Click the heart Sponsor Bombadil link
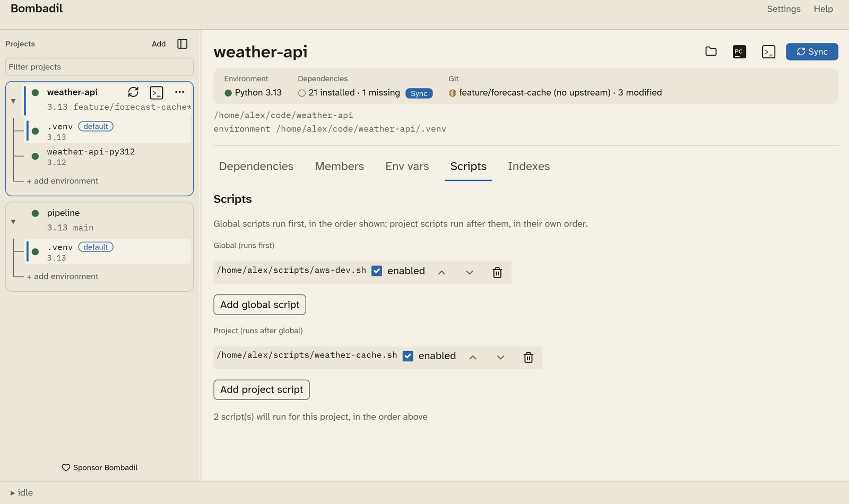This screenshot has height=504, width=849. (x=100, y=467)
